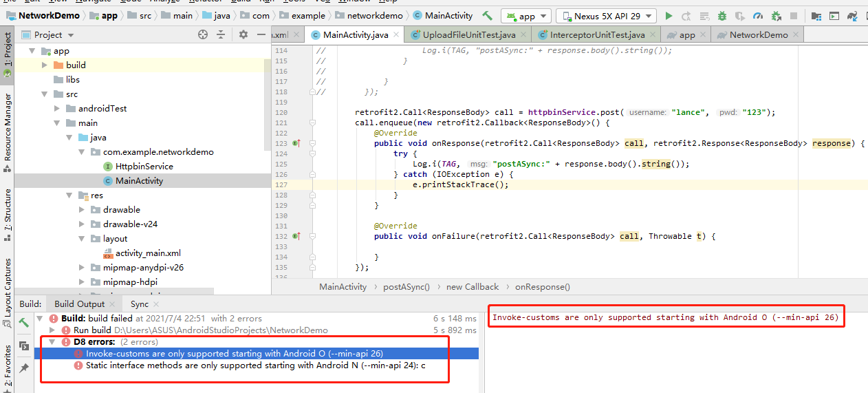The width and height of the screenshot is (868, 393).
Task: Open the app run configuration dropdown
Action: coord(526,16)
